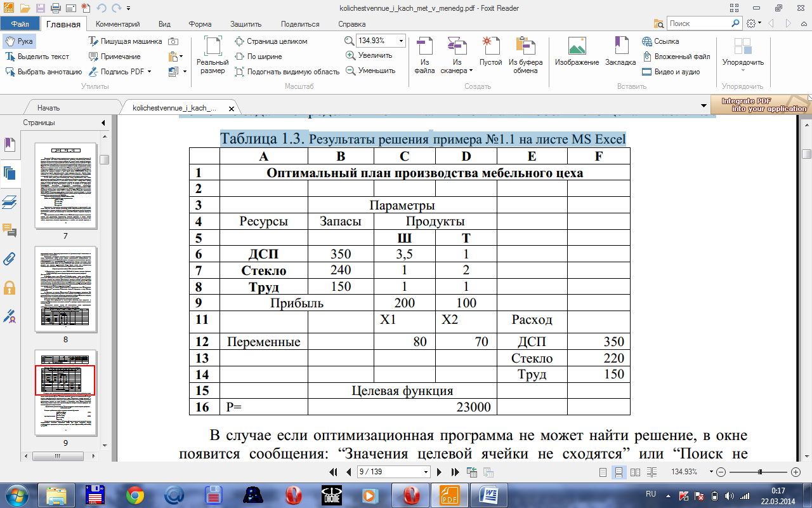Open the Файл menu
Screen dimensions: 812x508
(20, 23)
